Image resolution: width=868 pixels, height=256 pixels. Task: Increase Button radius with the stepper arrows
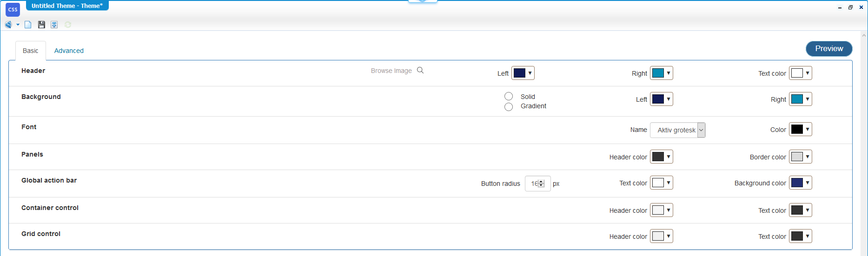pyautogui.click(x=541, y=182)
